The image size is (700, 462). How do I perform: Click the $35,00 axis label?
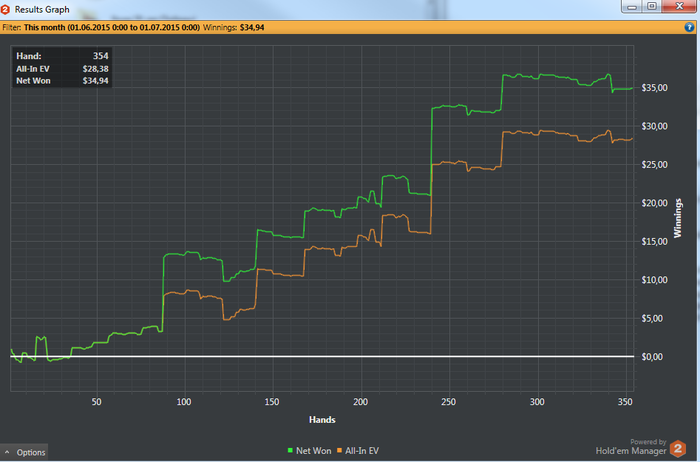tap(654, 88)
